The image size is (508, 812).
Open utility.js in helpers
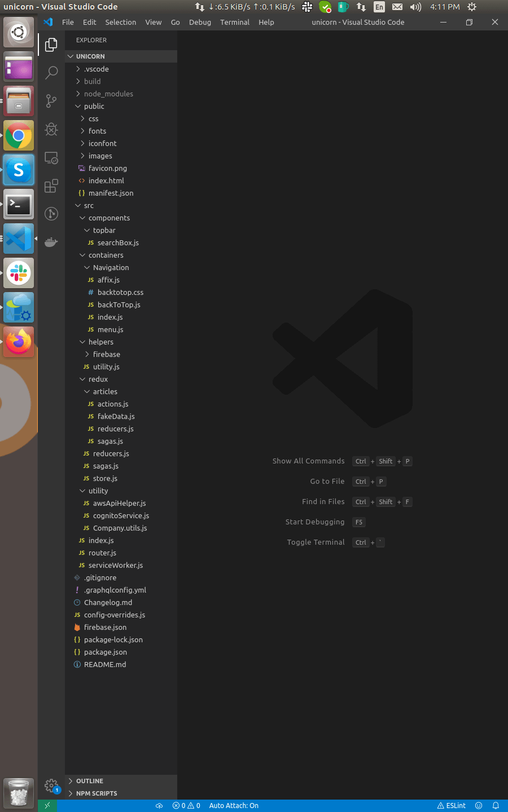pos(121,367)
